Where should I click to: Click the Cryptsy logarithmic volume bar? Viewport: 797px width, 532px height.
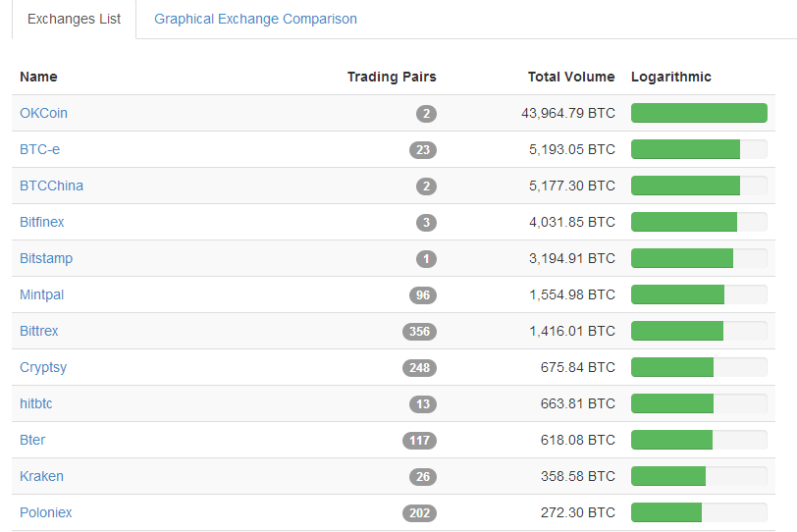click(699, 367)
